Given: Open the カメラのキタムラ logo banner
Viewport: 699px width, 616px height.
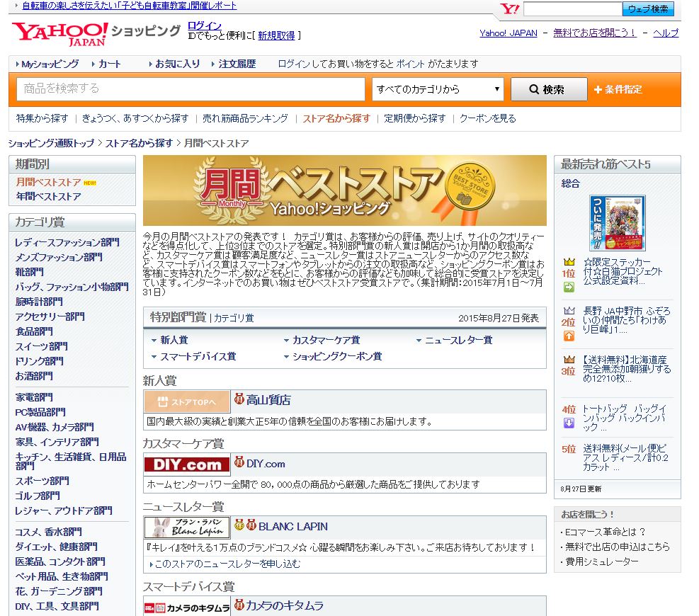Looking at the screenshot, I should coord(187,608).
